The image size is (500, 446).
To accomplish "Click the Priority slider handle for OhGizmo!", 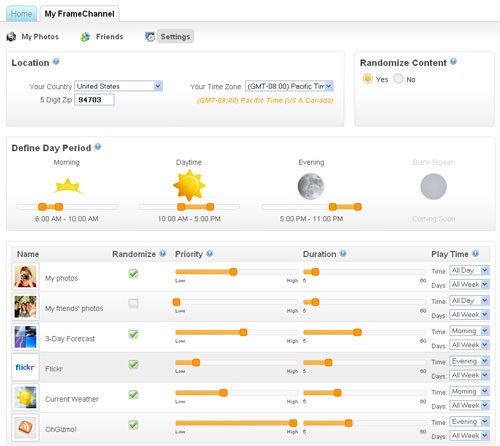I will click(x=293, y=423).
